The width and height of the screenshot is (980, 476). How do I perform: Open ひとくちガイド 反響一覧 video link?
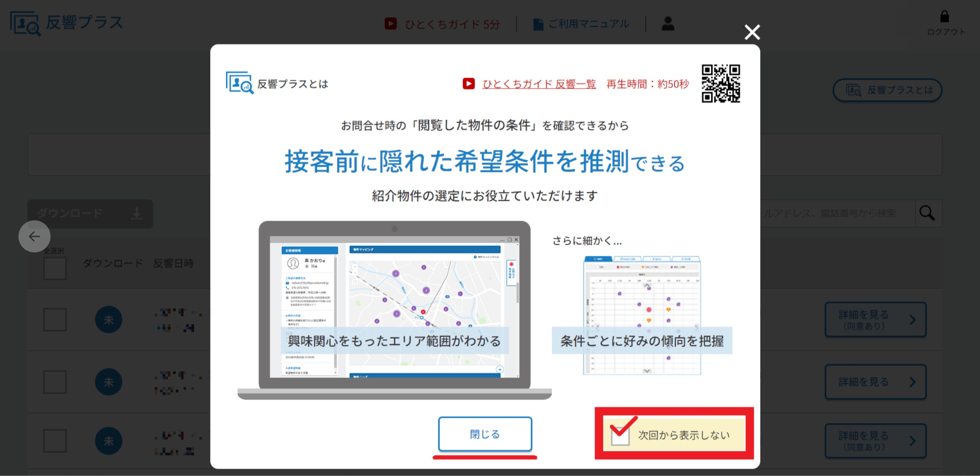[539, 84]
